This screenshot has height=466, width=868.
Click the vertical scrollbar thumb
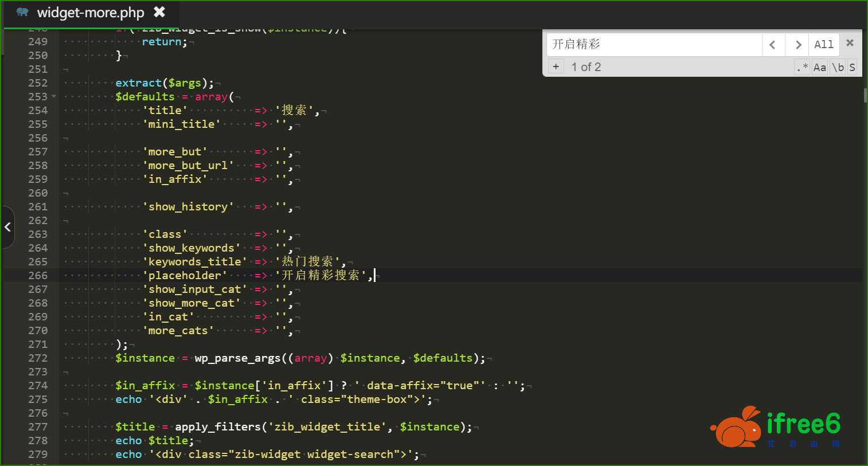click(x=865, y=95)
